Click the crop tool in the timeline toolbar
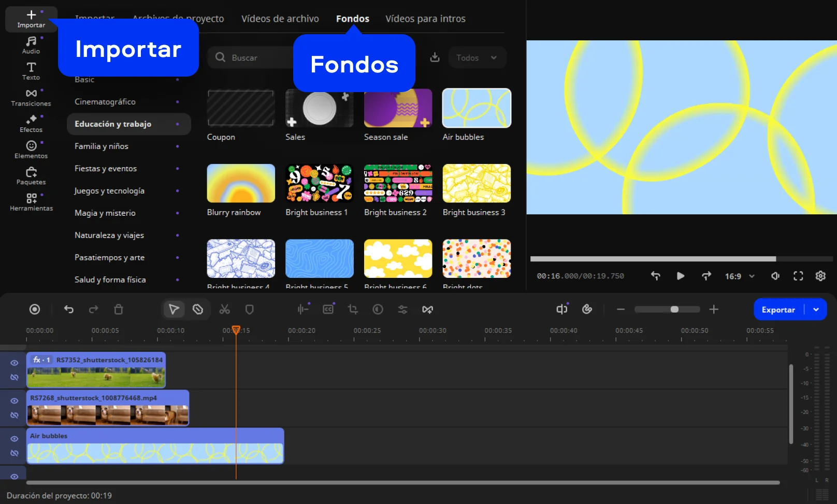 [353, 309]
